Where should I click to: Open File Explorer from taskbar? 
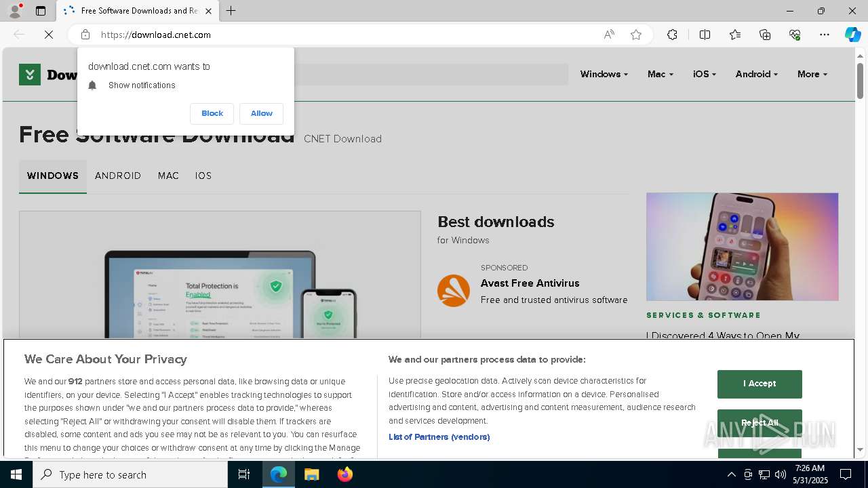coord(311,474)
